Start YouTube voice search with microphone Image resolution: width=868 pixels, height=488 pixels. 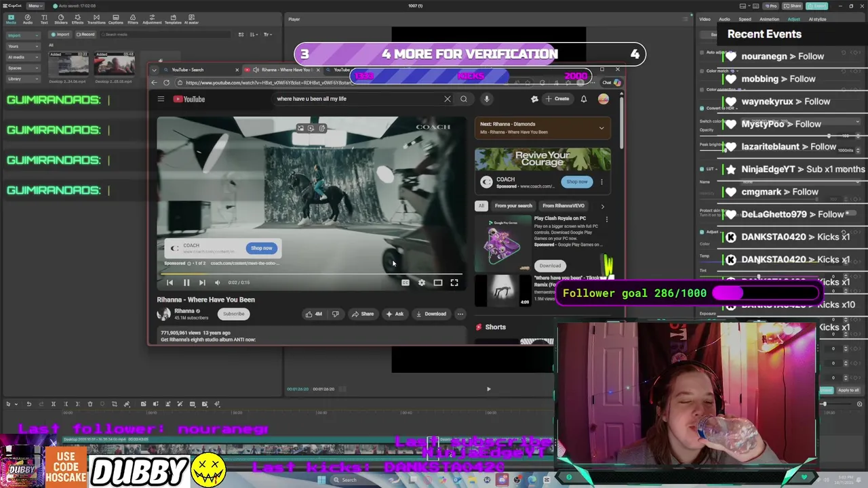486,99
